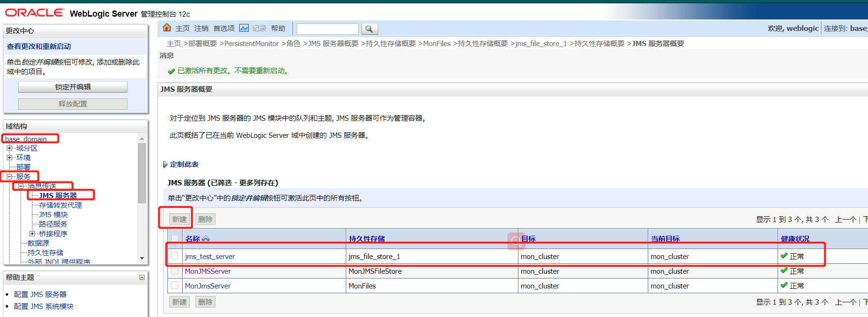Sort by 当前目标 column header
Viewport: 868px width, 317px height.
665,239
